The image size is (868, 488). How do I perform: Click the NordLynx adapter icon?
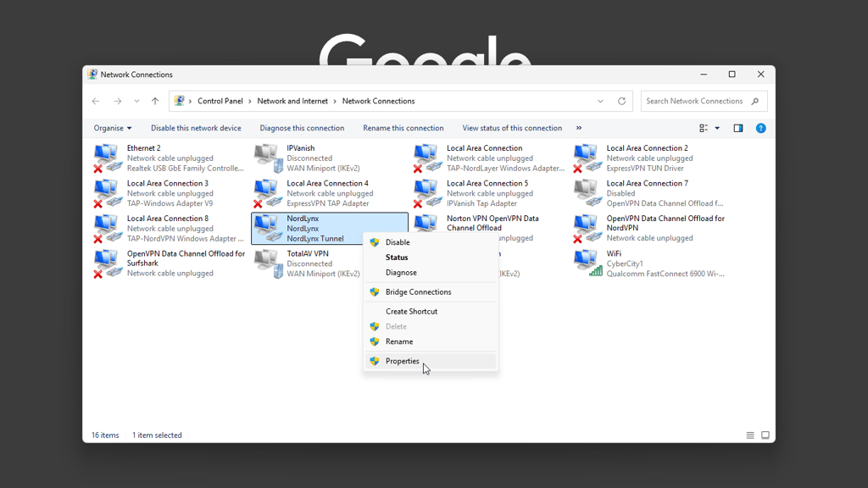269,229
